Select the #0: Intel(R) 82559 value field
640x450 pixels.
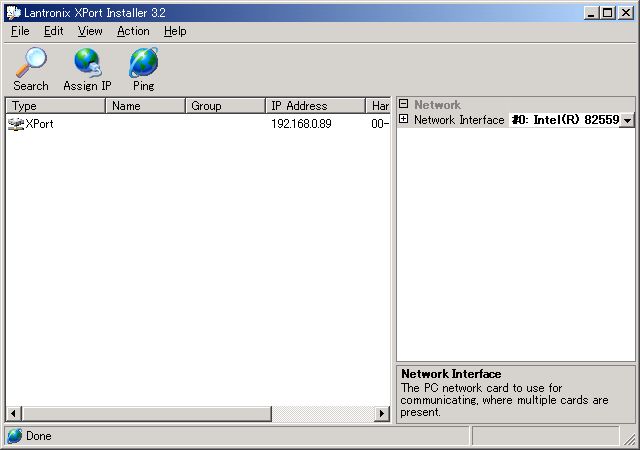click(x=564, y=120)
